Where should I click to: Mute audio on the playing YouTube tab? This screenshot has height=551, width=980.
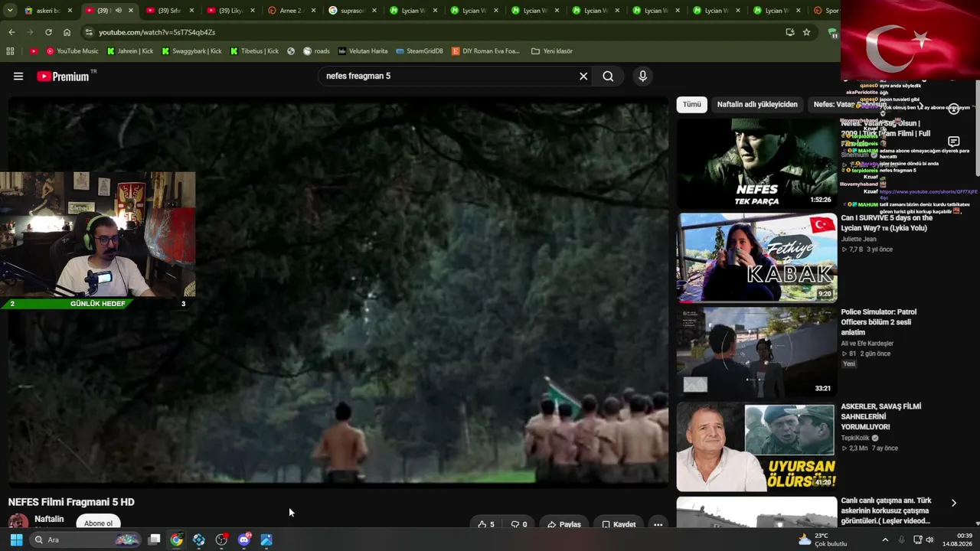pos(118,11)
